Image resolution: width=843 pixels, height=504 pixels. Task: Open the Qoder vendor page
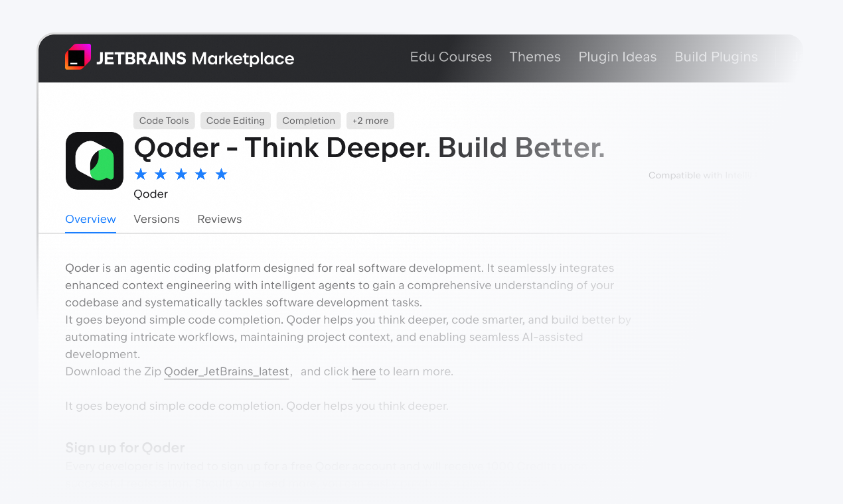click(x=151, y=194)
